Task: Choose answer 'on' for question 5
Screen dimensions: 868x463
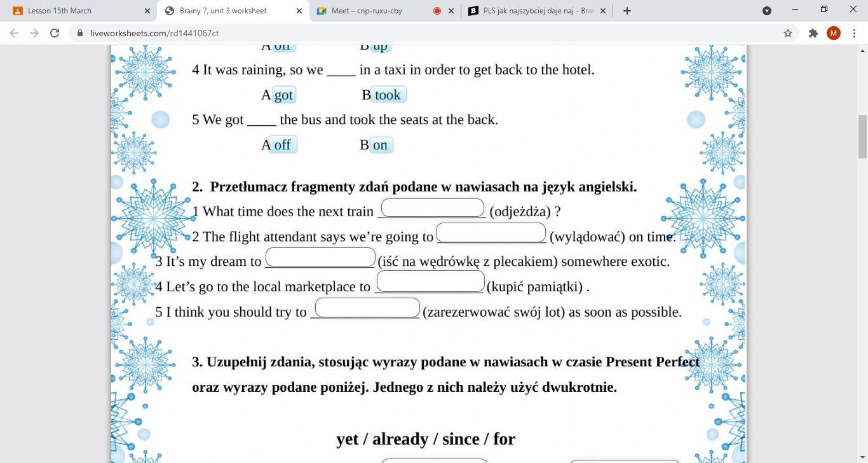Action: (381, 144)
